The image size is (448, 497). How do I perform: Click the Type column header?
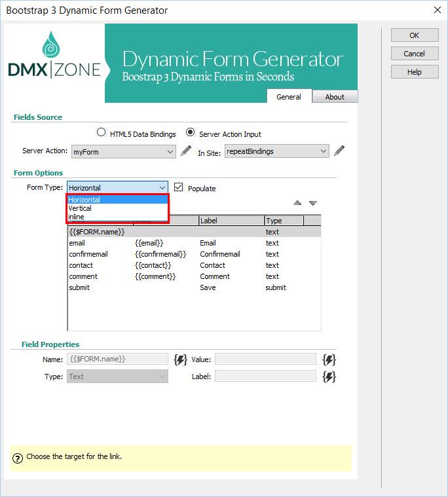point(284,220)
